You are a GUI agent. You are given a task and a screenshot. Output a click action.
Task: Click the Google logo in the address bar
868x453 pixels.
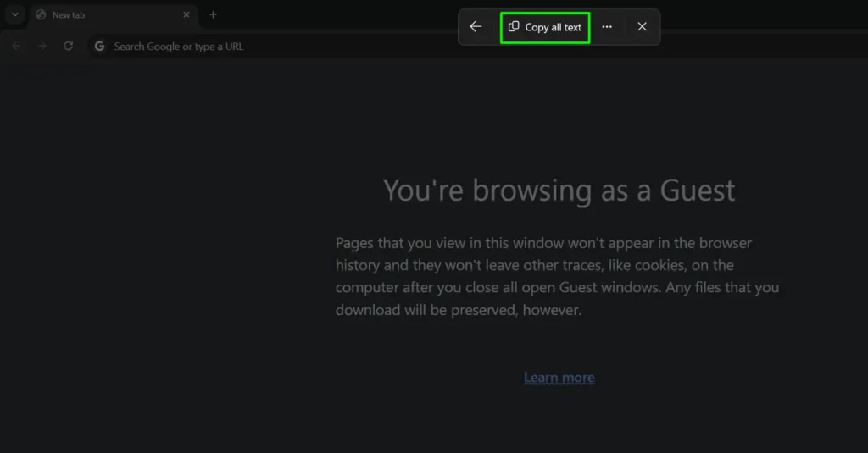100,47
